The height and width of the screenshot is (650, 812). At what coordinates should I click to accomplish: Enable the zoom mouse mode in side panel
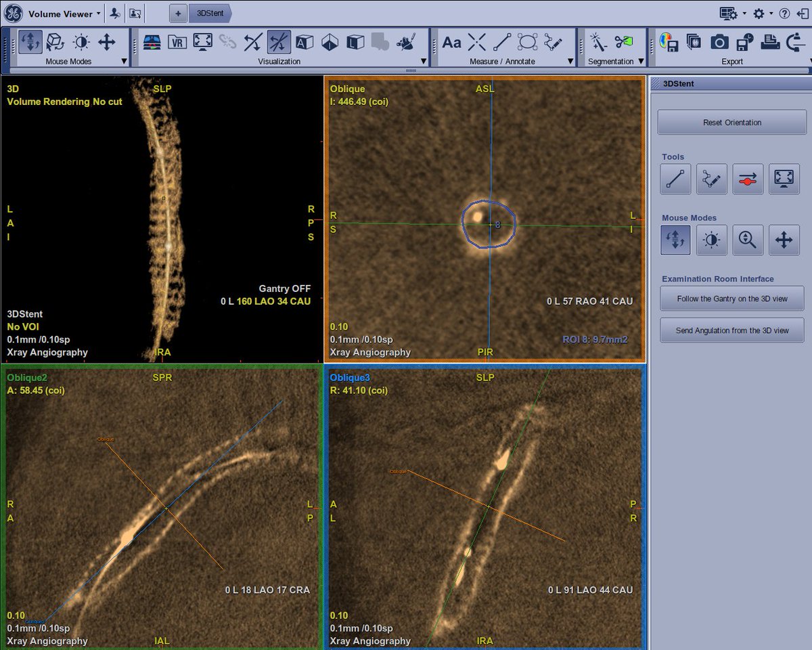(748, 240)
